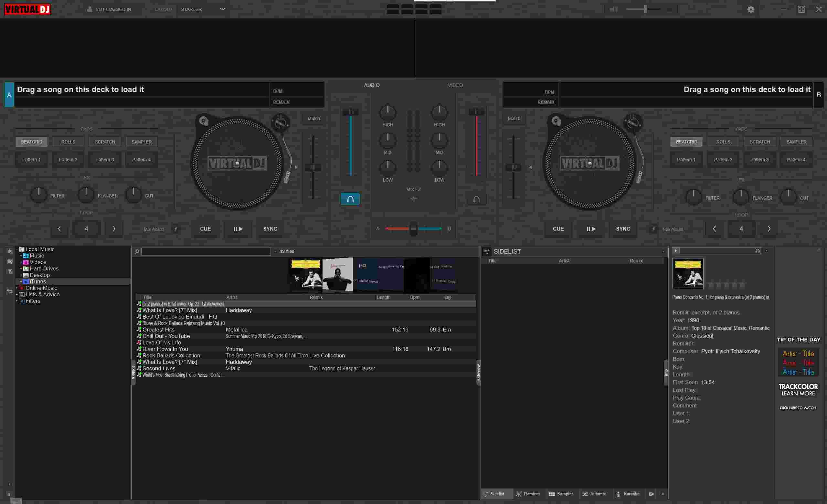Click Deck B play/pause button

591,229
